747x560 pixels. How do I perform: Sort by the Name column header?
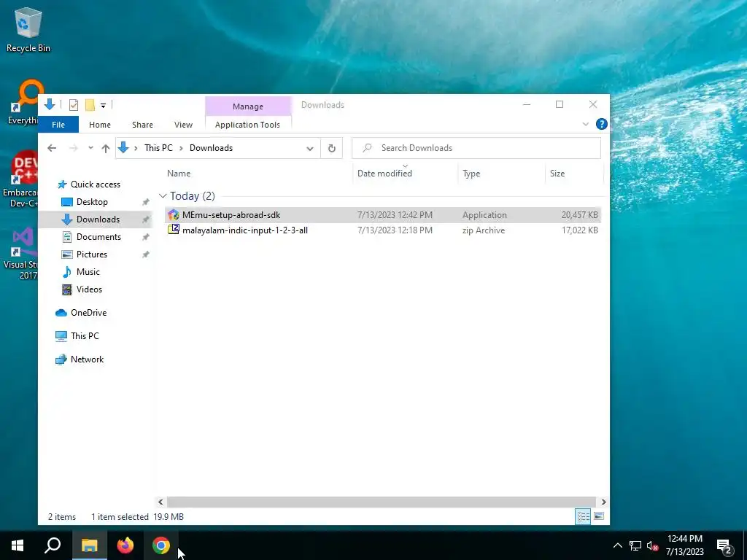pos(258,174)
